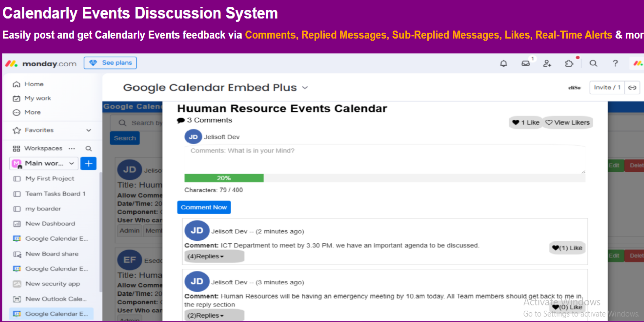
Task: Click the 1 Like heart button
Action: click(x=526, y=123)
